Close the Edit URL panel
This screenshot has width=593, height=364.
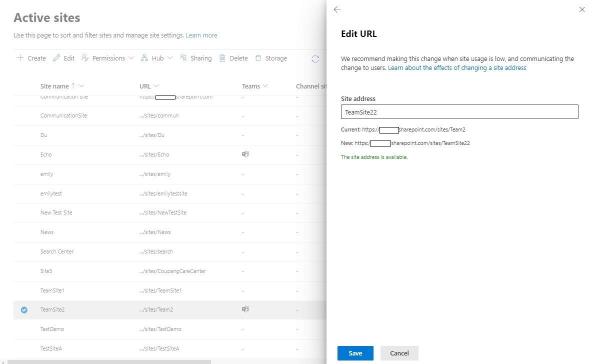coord(582,9)
